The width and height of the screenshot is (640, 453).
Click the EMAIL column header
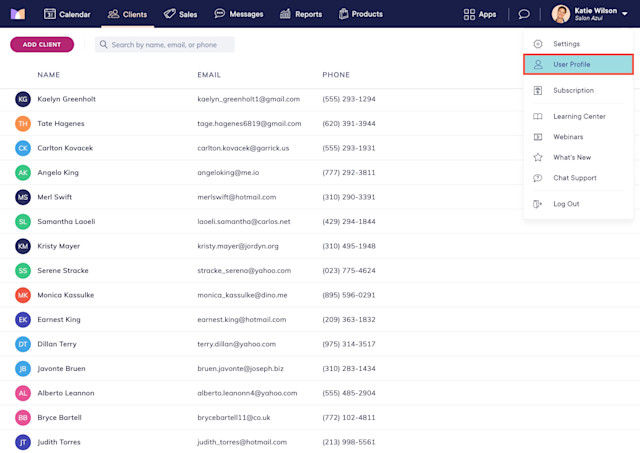(x=209, y=75)
